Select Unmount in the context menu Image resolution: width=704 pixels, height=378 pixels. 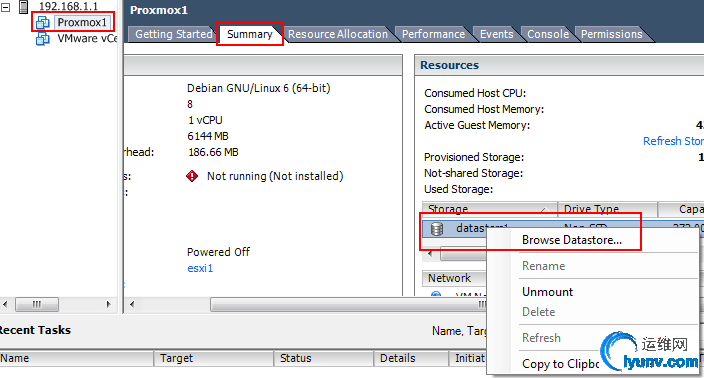(547, 292)
